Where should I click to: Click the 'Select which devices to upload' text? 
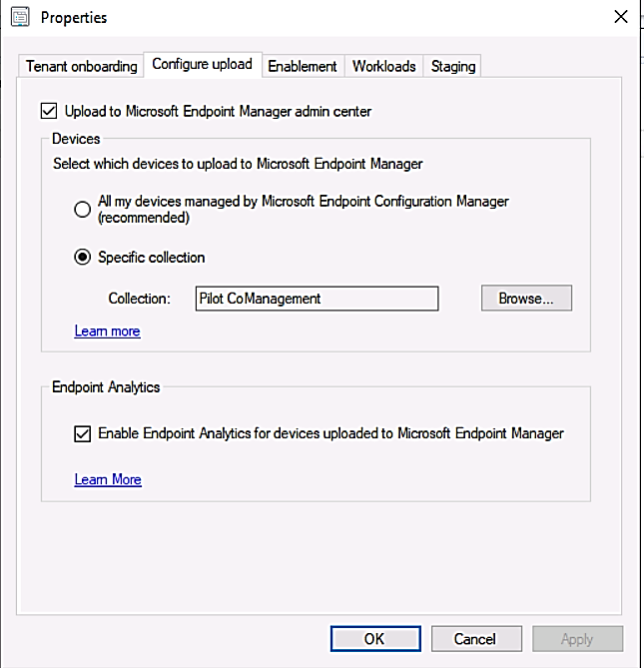pyautogui.click(x=238, y=164)
